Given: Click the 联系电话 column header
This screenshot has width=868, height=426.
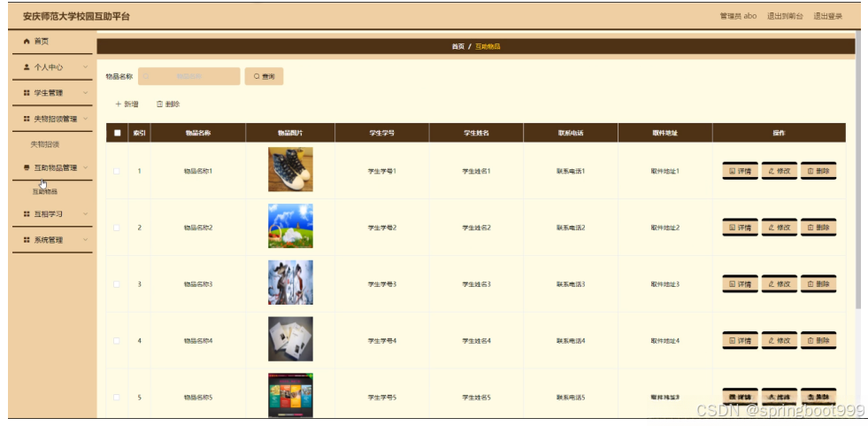Looking at the screenshot, I should click(x=571, y=133).
